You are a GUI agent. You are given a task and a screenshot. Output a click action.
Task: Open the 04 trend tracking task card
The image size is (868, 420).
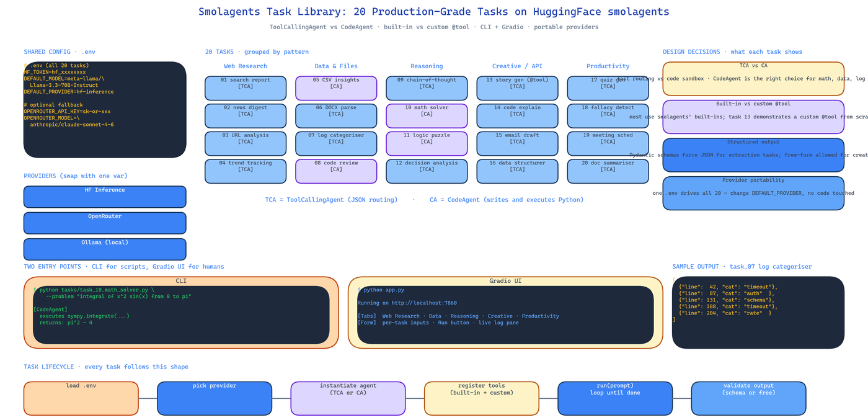coord(246,171)
